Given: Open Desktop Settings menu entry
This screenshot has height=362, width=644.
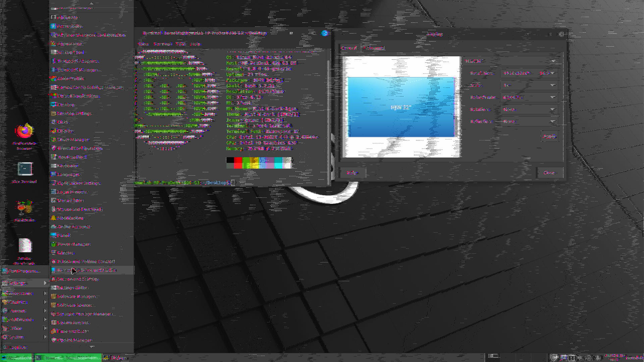Looking at the screenshot, I should click(x=91, y=113).
